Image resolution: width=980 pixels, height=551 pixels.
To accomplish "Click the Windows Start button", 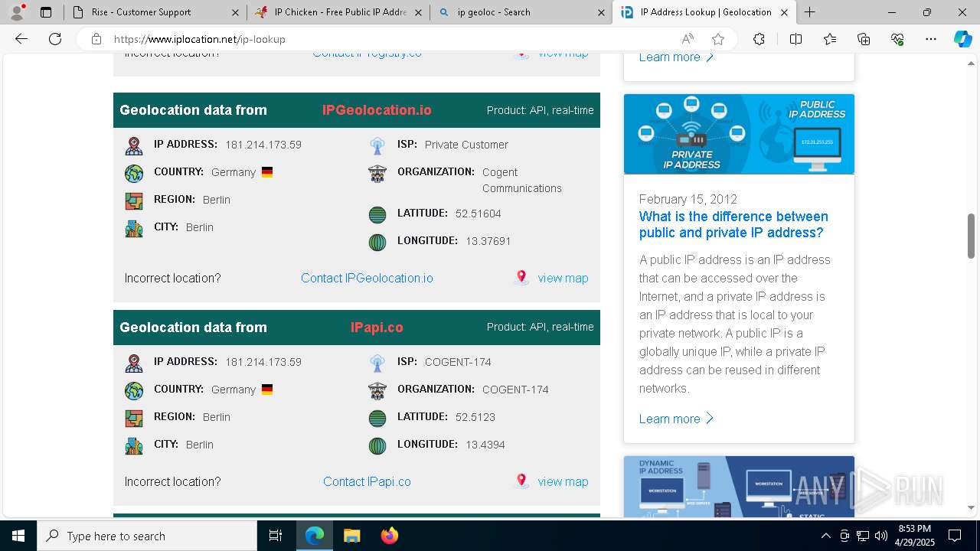I will (x=18, y=536).
